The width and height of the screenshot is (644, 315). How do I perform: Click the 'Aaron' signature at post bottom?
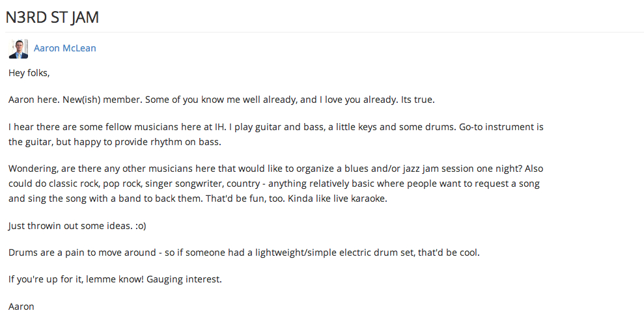(x=21, y=307)
